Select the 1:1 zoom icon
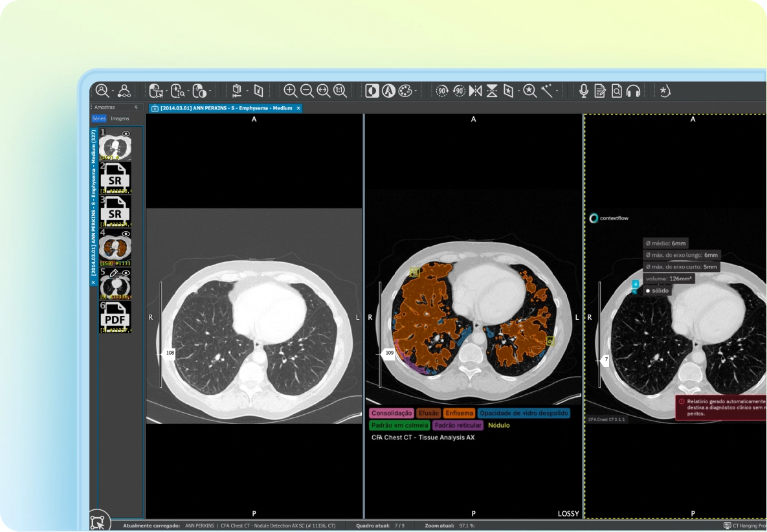The height and width of the screenshot is (532, 767). 340,91
